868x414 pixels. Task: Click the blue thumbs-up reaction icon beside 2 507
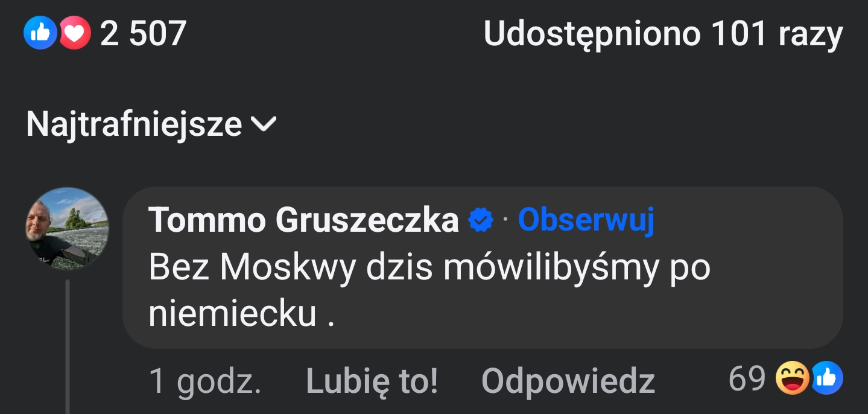pyautogui.click(x=40, y=33)
